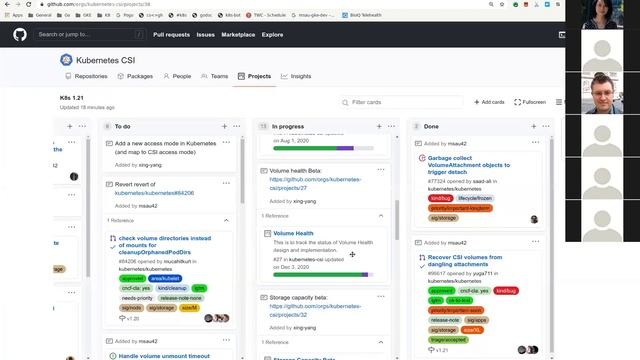This screenshot has height=360, width=640.
Task: Click progress bar dated Aug 1, 2020
Action: [x=323, y=148]
